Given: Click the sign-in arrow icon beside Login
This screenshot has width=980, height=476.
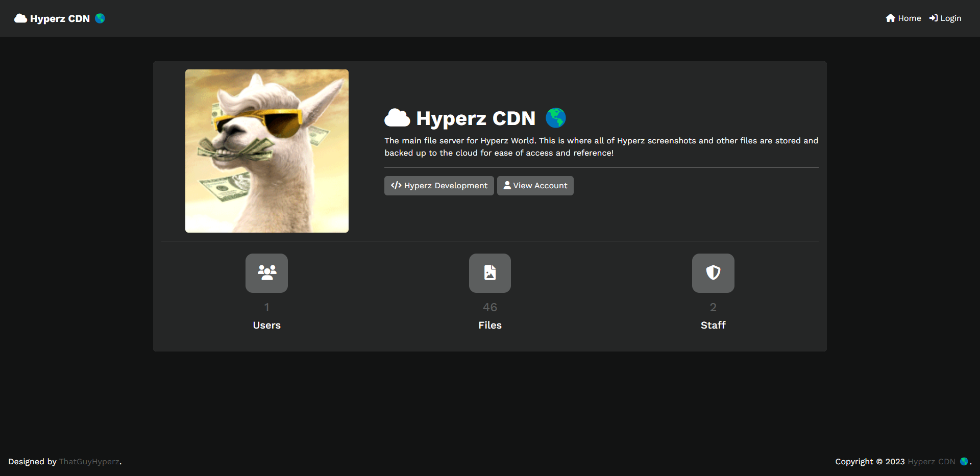Looking at the screenshot, I should (934, 18).
